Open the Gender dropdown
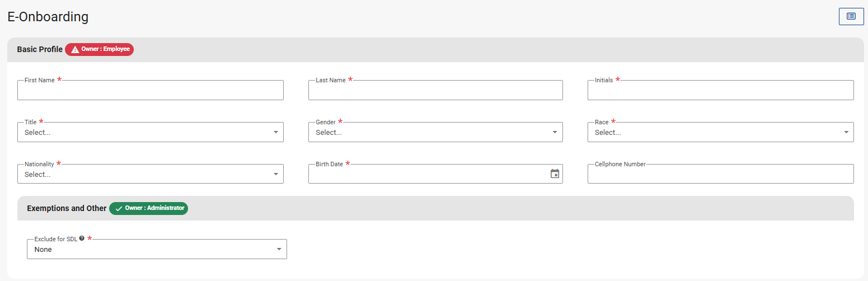The width and height of the screenshot is (868, 281). (435, 132)
